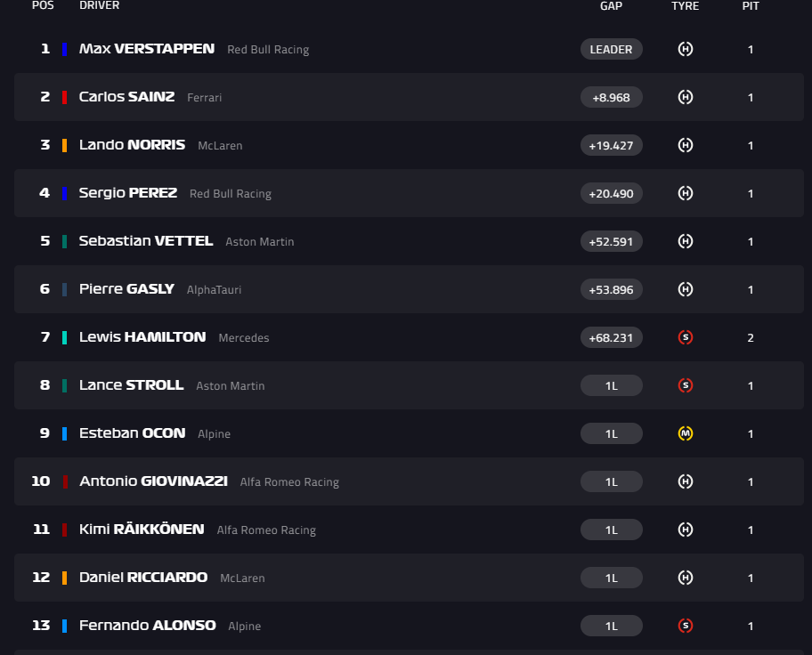Click the PIT column header
812x655 pixels.
pos(751,5)
